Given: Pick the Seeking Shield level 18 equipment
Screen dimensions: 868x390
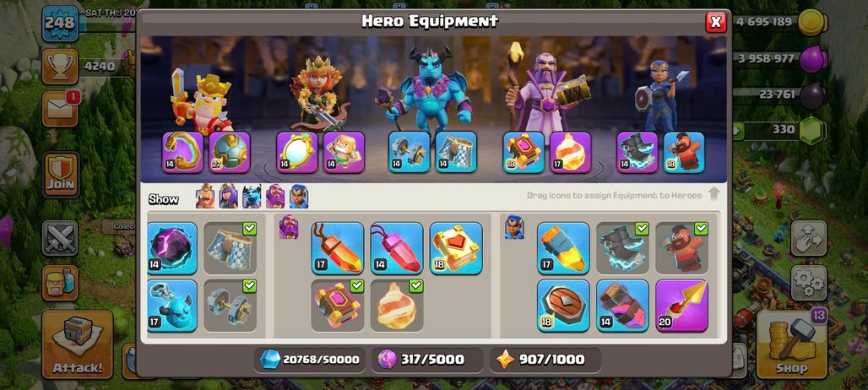Looking at the screenshot, I should [x=563, y=306].
